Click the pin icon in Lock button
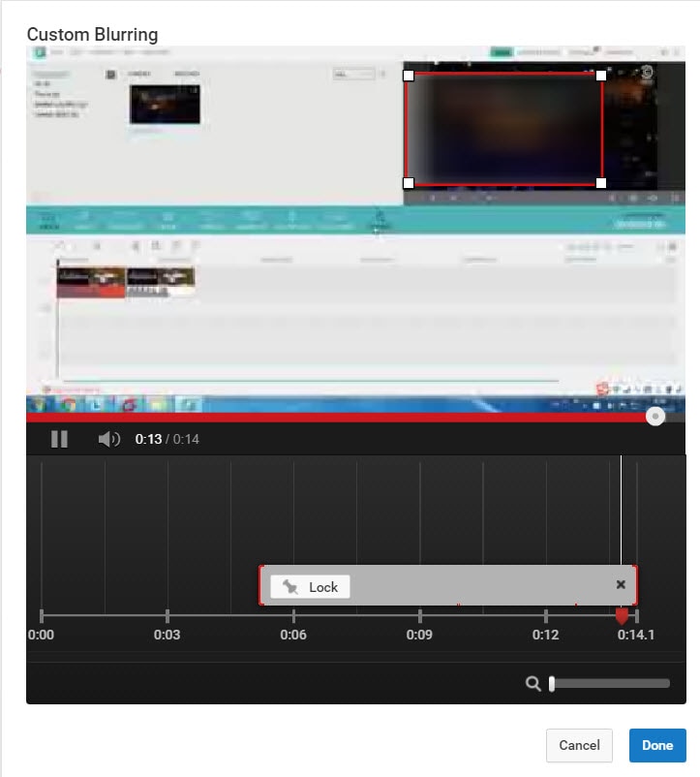Screen dimensions: 700x777 [x=290, y=587]
